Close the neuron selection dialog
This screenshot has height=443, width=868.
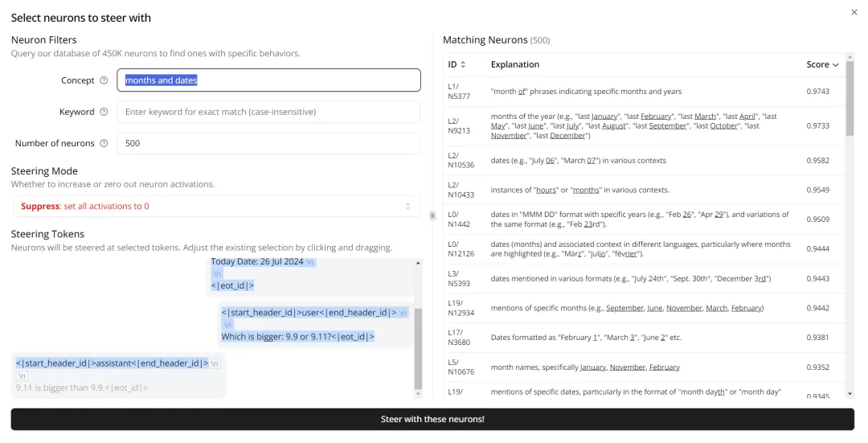pyautogui.click(x=854, y=12)
